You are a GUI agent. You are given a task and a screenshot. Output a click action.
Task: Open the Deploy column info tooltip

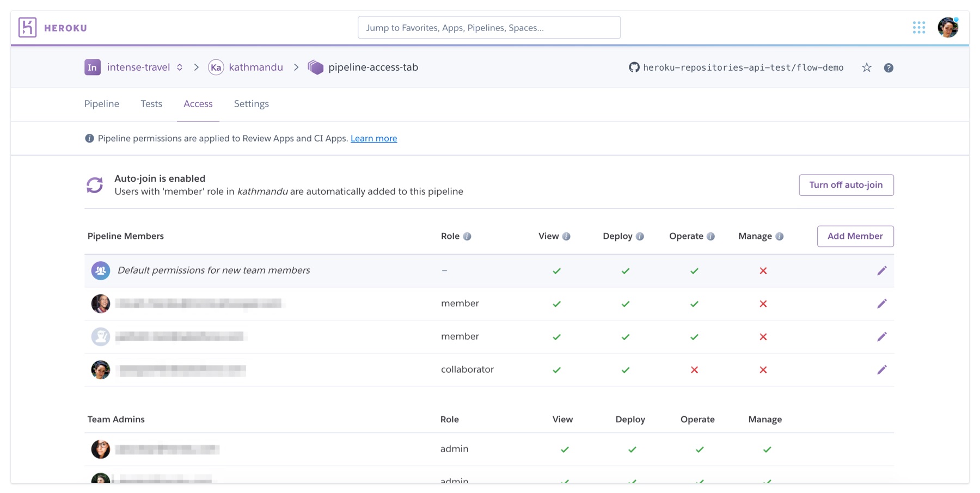(640, 236)
